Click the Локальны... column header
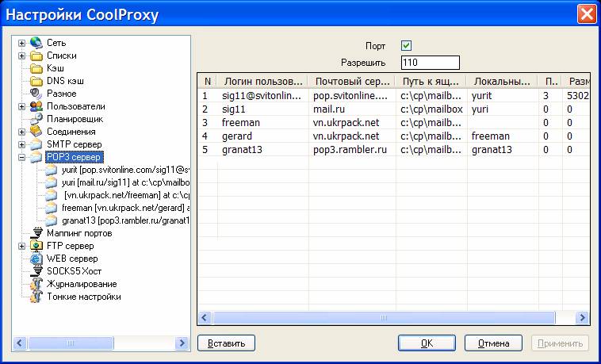The height and width of the screenshot is (364, 601). coord(503,82)
